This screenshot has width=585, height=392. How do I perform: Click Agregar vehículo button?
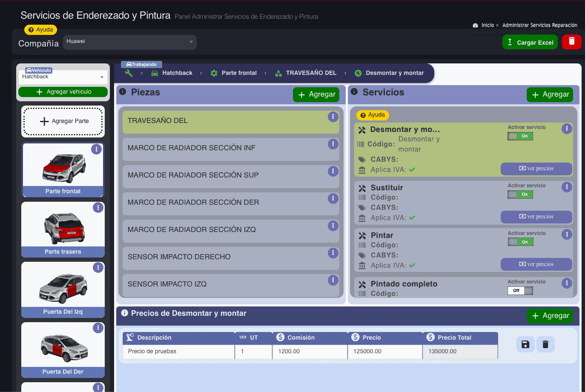point(63,92)
